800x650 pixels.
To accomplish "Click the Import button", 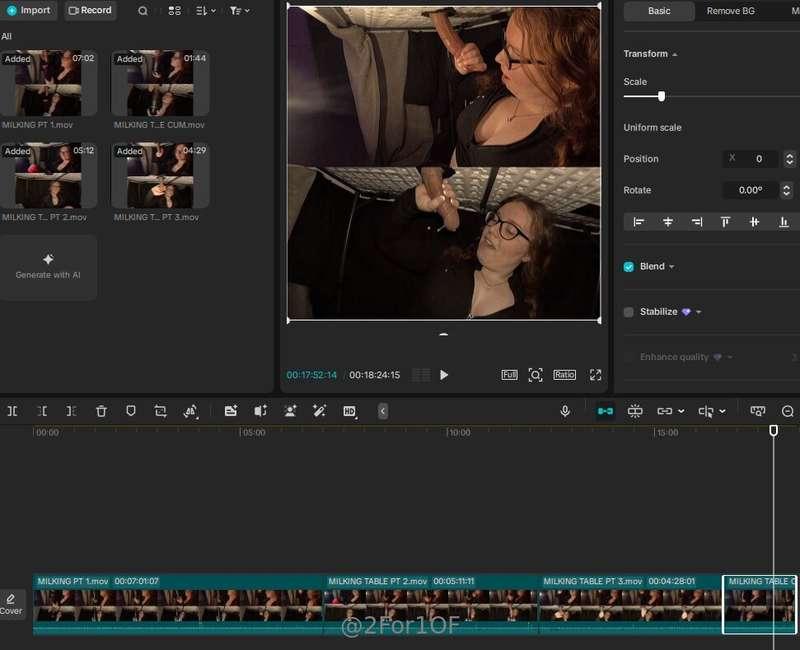I will pyautogui.click(x=28, y=11).
